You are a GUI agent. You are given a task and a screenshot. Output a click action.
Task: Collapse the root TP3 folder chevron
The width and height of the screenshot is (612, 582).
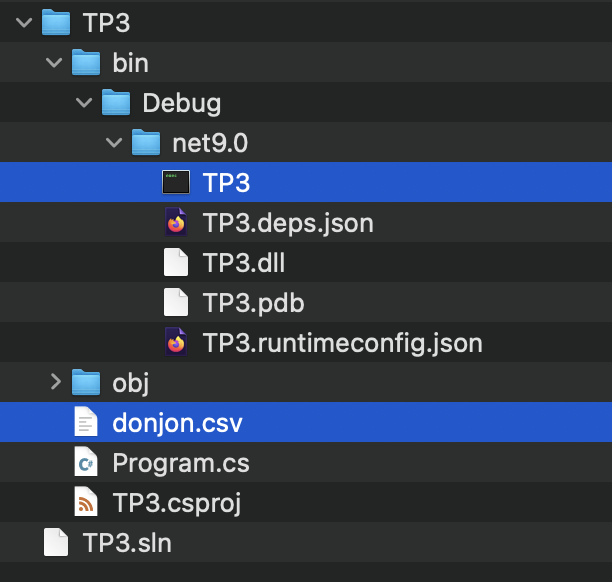click(24, 22)
